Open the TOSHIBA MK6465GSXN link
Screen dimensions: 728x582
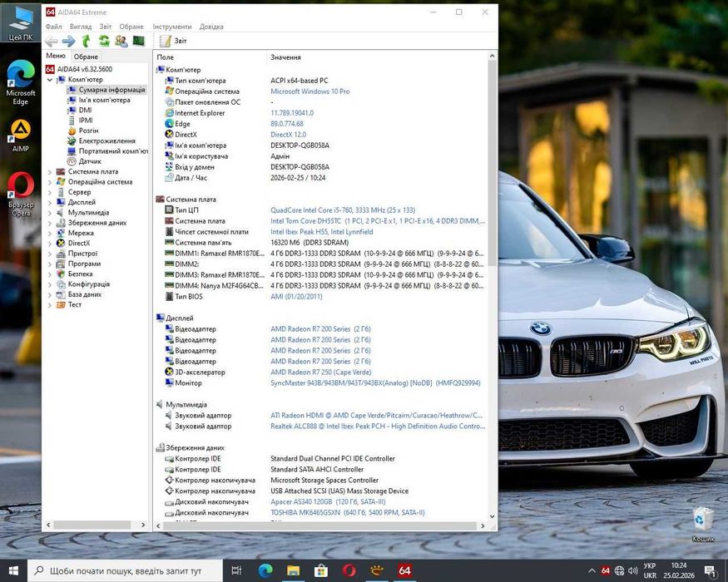point(347,512)
